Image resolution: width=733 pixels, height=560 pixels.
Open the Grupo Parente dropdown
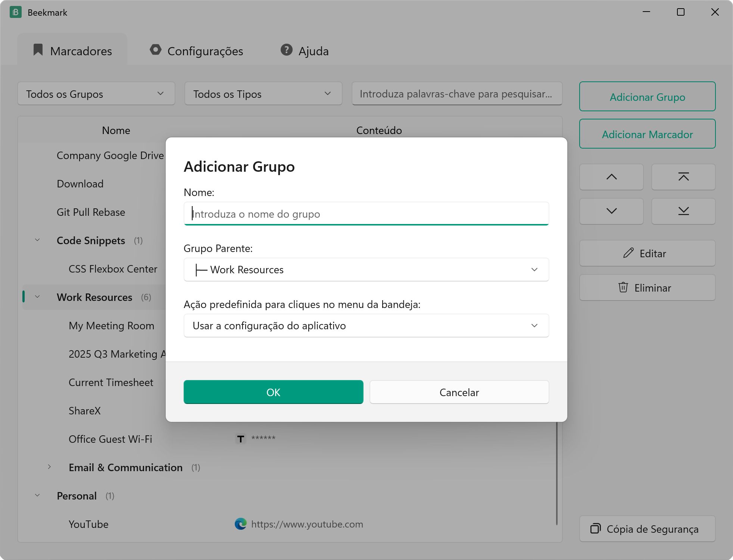click(x=366, y=270)
